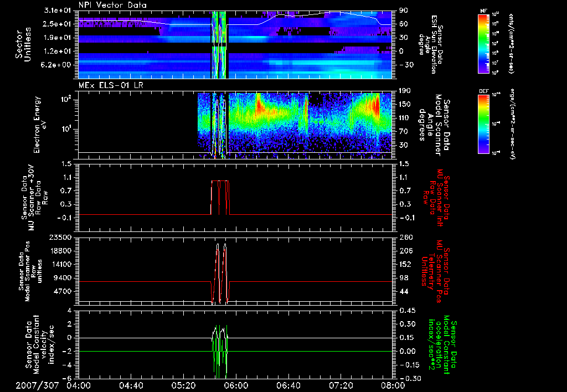Click the "0.00" acceleration tick value
This screenshot has width=567, height=392.
pyautogui.click(x=407, y=352)
